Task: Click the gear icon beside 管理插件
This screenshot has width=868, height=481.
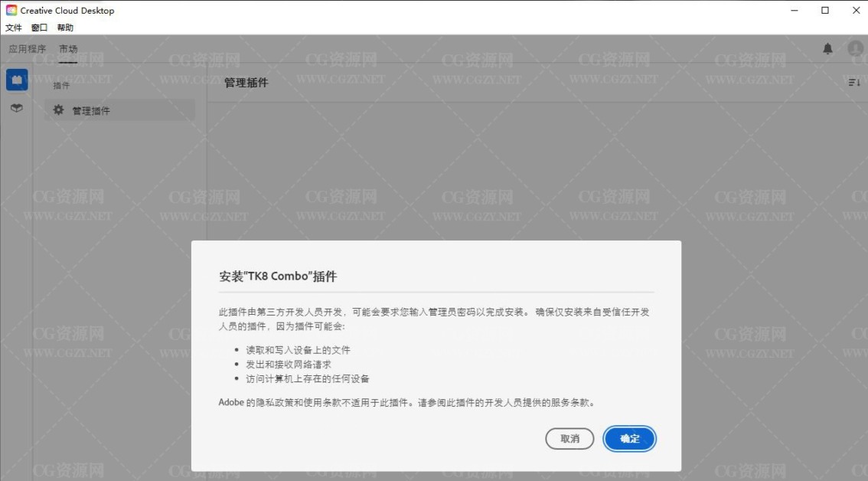Action: 58,110
